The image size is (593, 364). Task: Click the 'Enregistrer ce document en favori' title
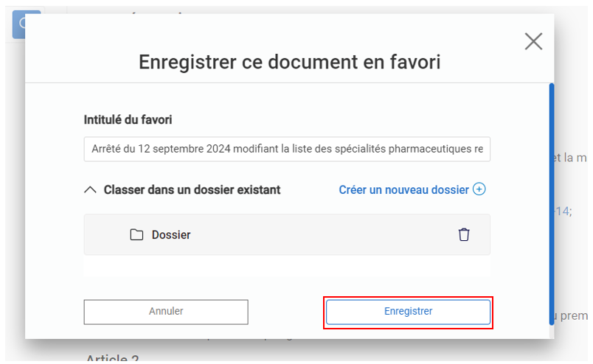coord(290,63)
